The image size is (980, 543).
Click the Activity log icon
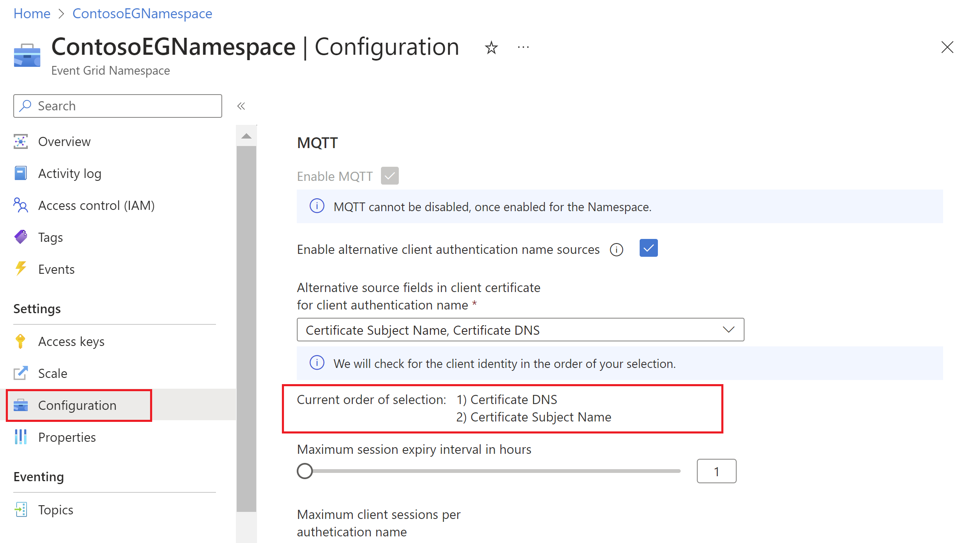click(21, 173)
